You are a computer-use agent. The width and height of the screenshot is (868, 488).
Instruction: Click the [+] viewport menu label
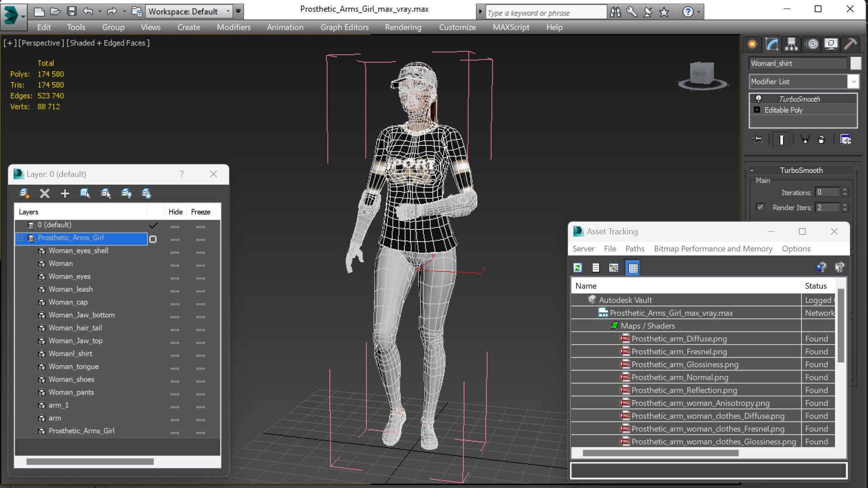pyautogui.click(x=10, y=43)
